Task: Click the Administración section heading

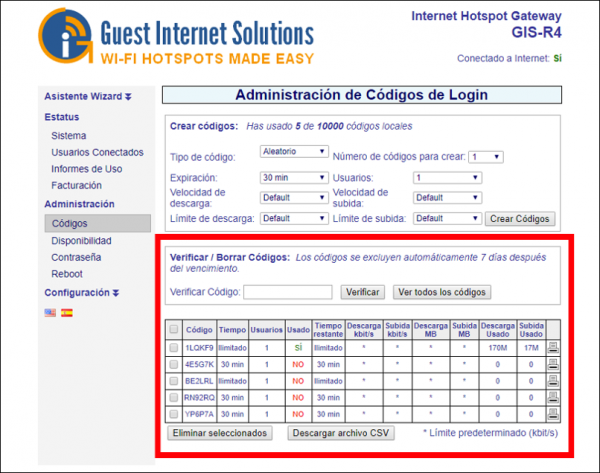Action: (x=79, y=204)
